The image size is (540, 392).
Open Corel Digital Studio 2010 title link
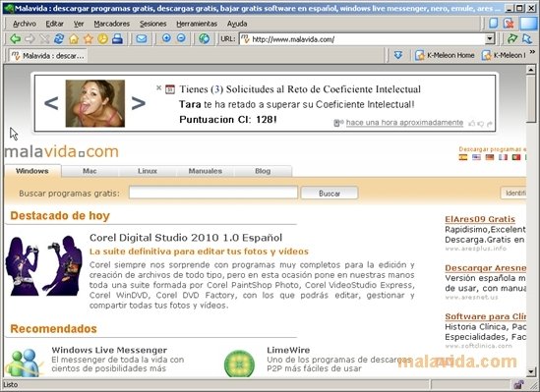pos(186,238)
